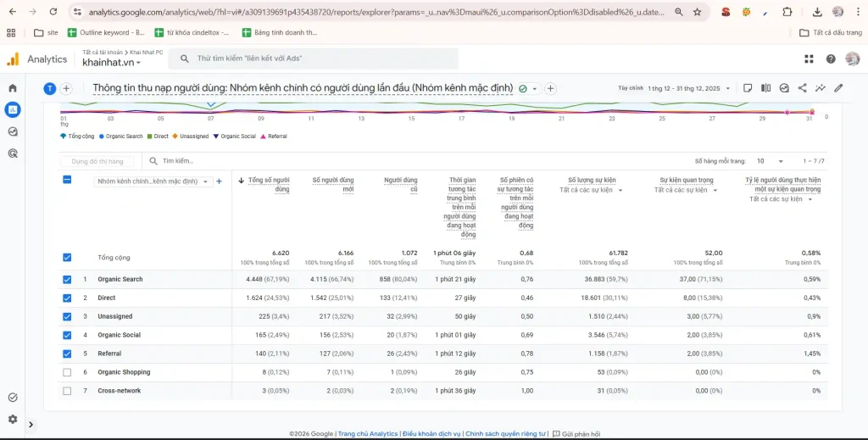This screenshot has height=440, width=868.
Task: Click the Analytics search field
Action: pyautogui.click(x=314, y=58)
